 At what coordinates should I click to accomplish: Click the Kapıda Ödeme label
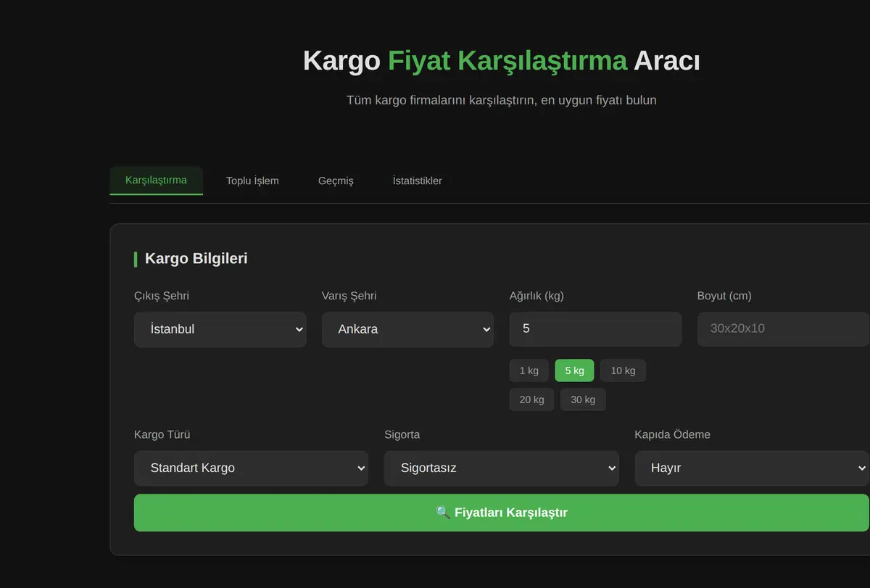673,435
